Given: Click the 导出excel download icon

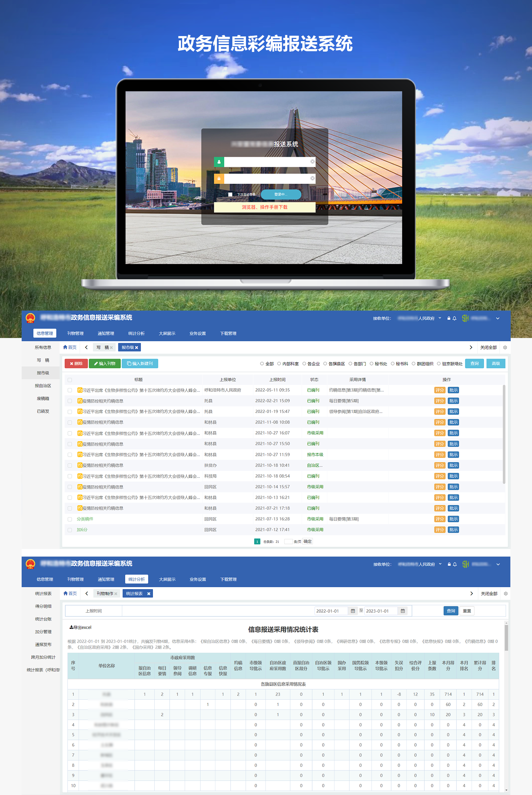Looking at the screenshot, I should tap(71, 627).
